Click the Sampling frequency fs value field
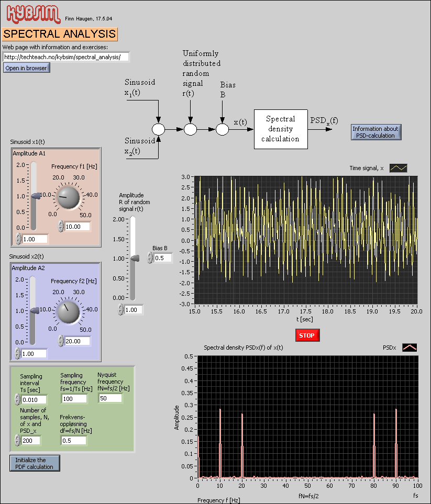Viewport: 431px width, 504px height. (73, 398)
